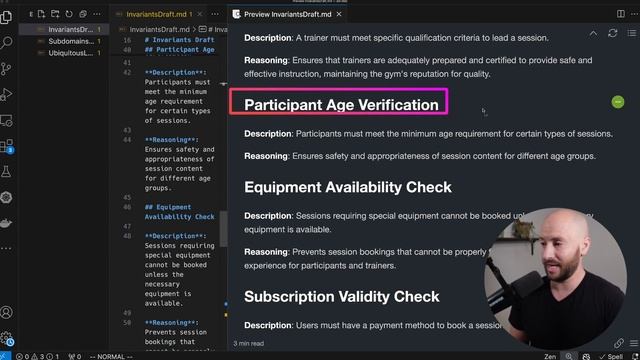640x360 pixels.
Task: Click the errors and warnings status indicator
Action: click(x=37, y=356)
